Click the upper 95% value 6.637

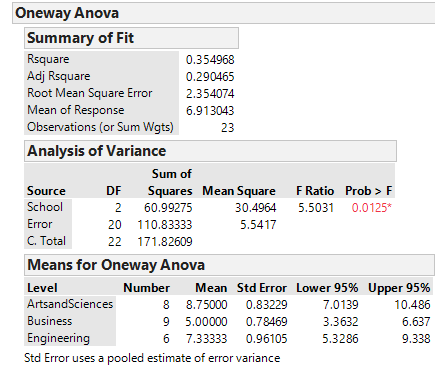416,322
